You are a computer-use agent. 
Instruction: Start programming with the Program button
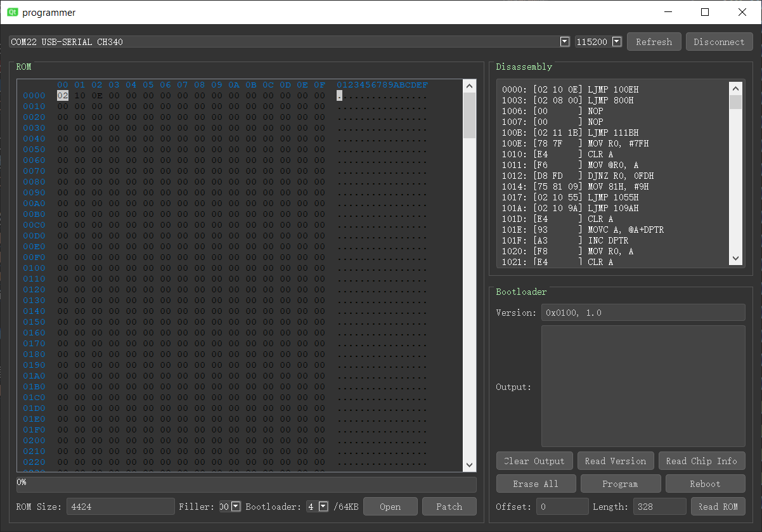(620, 484)
